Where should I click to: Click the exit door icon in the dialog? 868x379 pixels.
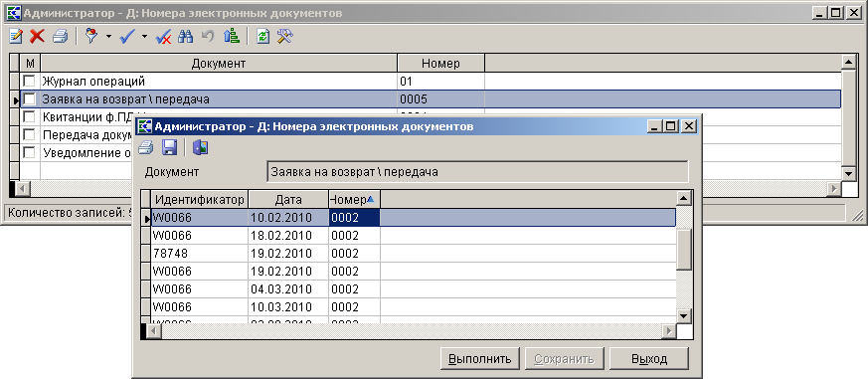[200, 147]
